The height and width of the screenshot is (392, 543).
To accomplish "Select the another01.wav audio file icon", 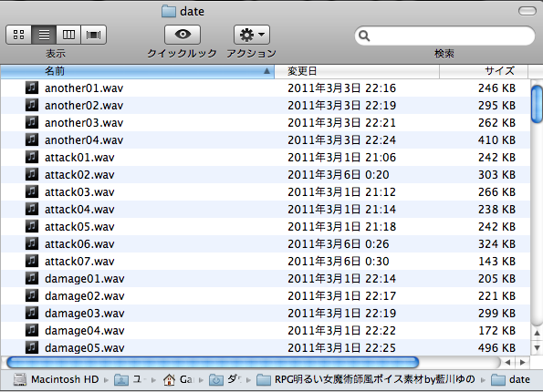I will coord(32,88).
